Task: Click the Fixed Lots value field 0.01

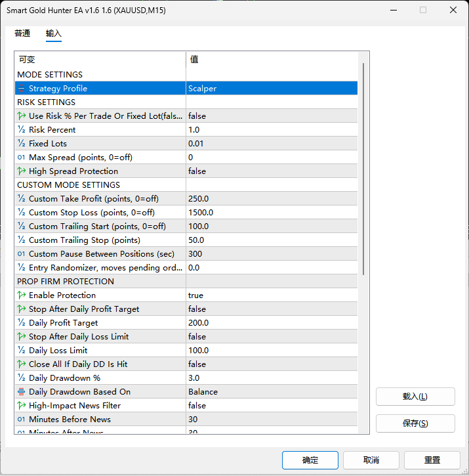Action: point(272,144)
